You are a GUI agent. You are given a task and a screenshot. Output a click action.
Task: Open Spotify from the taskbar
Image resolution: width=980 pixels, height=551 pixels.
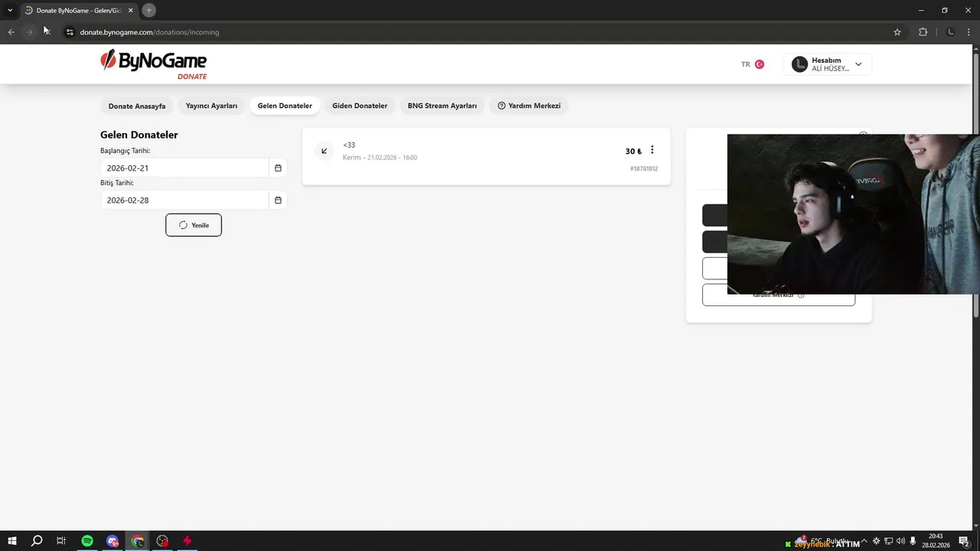87,541
